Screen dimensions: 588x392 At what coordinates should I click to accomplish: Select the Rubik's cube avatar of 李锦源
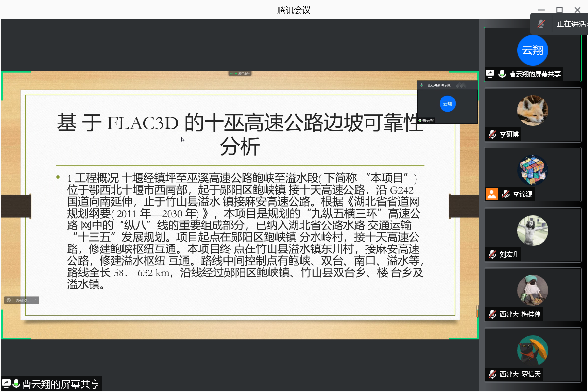(533, 170)
